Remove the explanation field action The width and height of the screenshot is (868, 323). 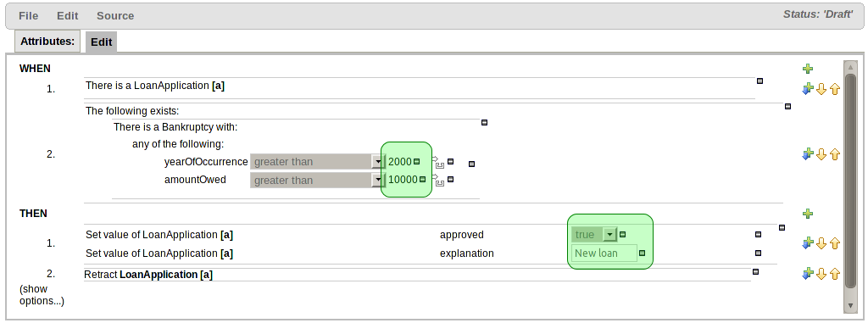click(759, 253)
